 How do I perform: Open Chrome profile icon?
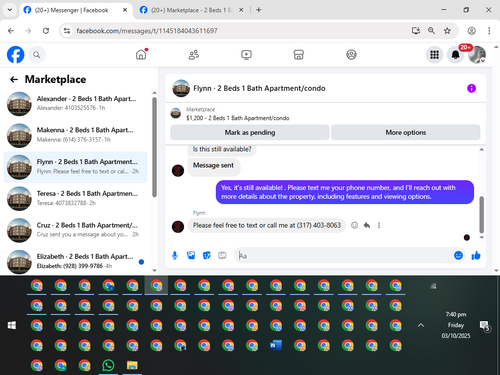coord(471,31)
